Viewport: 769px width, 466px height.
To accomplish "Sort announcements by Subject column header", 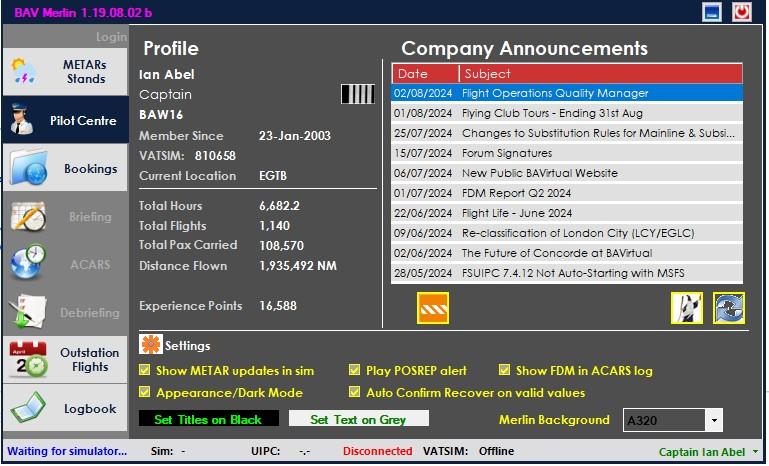I will pyautogui.click(x=601, y=74).
